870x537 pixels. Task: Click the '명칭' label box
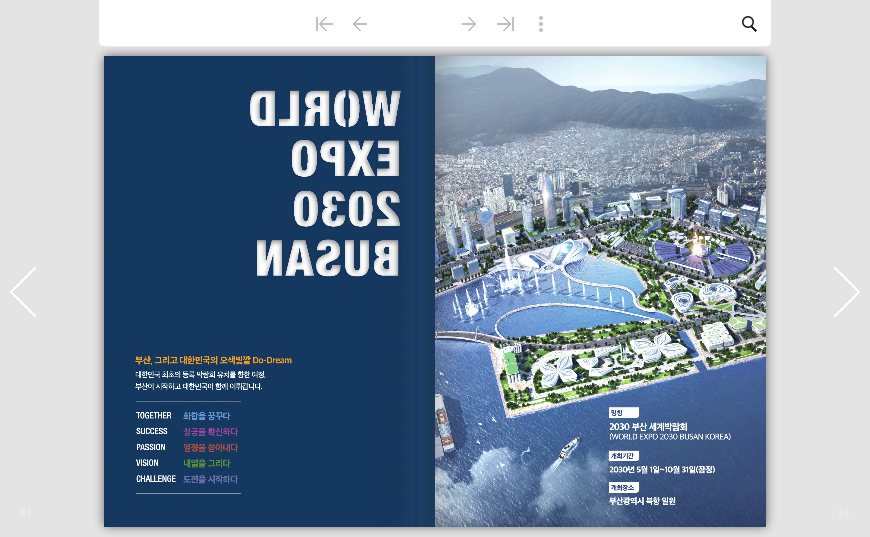(624, 413)
